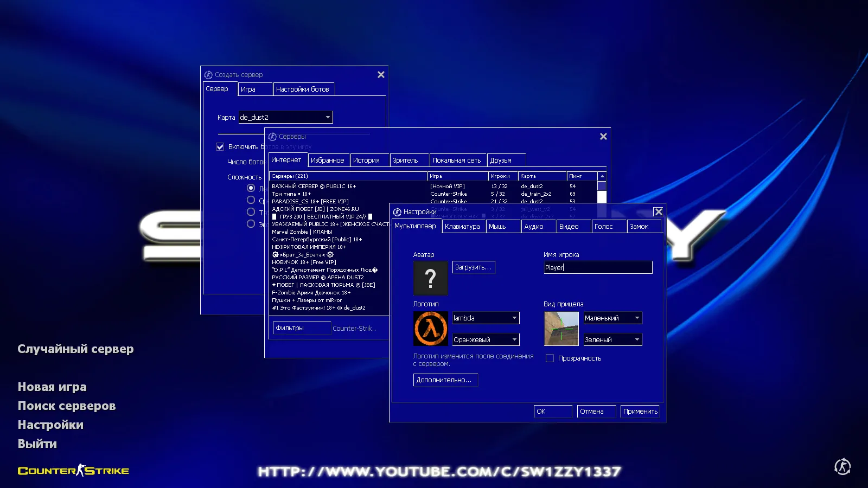Switch to the Клавиатура settings tab

[x=463, y=226]
